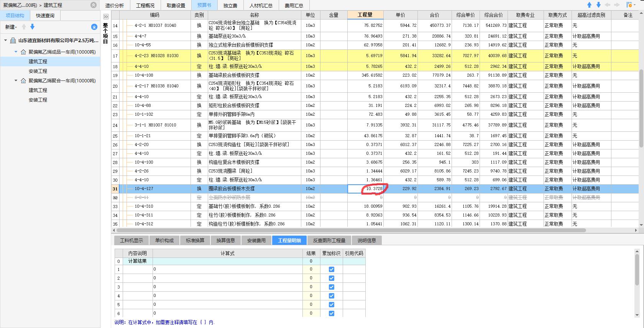Screen dimensions: 644x328
Task: Open the 单价构成 bottom tab
Action: [x=164, y=240]
